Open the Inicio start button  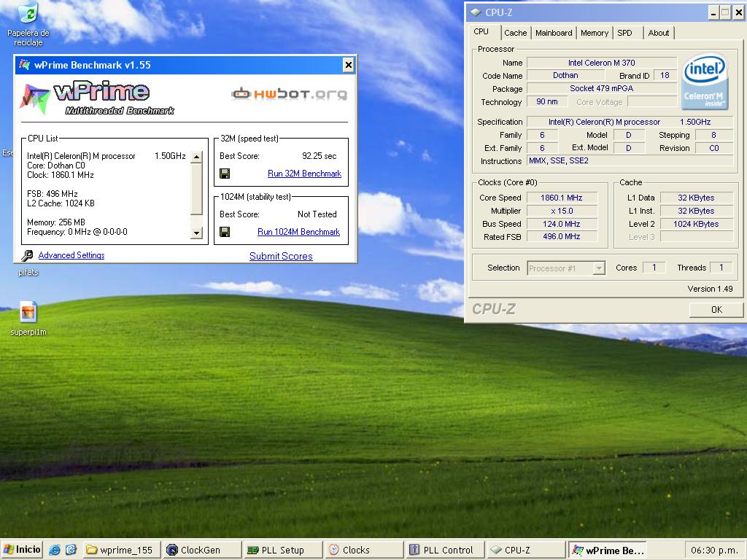tap(21, 550)
